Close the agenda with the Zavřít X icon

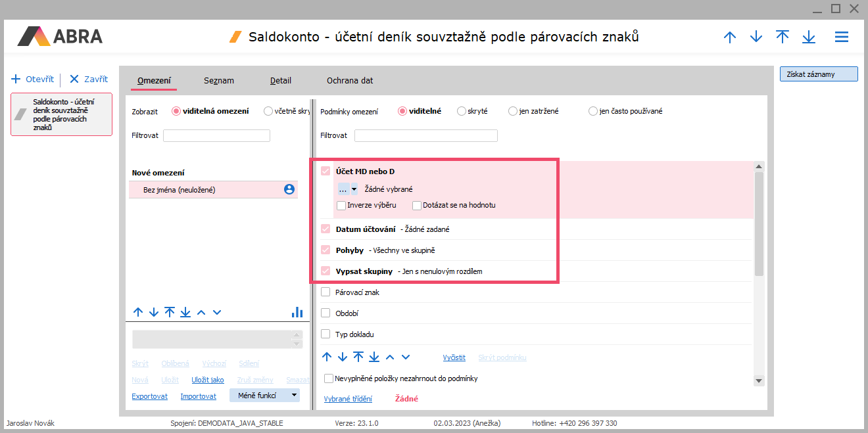pyautogui.click(x=74, y=79)
